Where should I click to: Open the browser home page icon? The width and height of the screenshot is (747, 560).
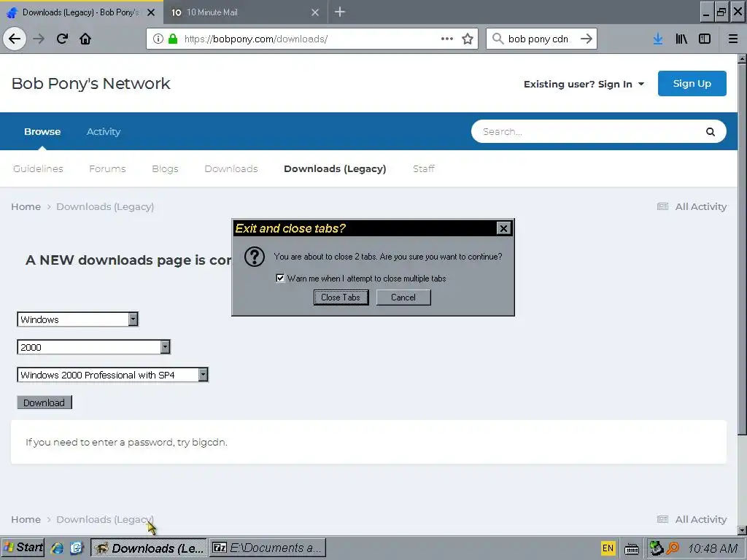point(85,39)
